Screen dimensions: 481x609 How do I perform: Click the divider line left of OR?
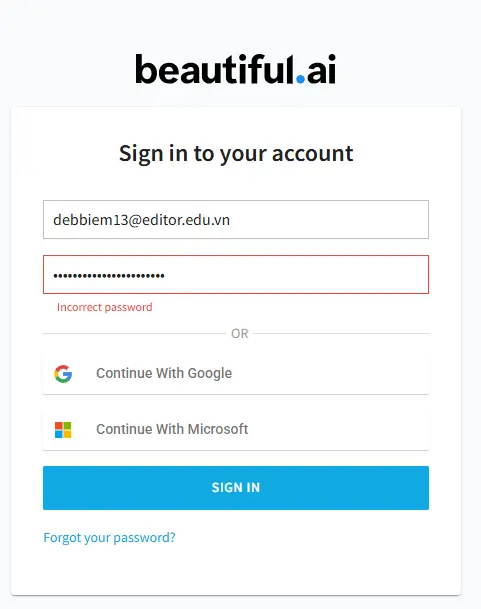tap(134, 334)
